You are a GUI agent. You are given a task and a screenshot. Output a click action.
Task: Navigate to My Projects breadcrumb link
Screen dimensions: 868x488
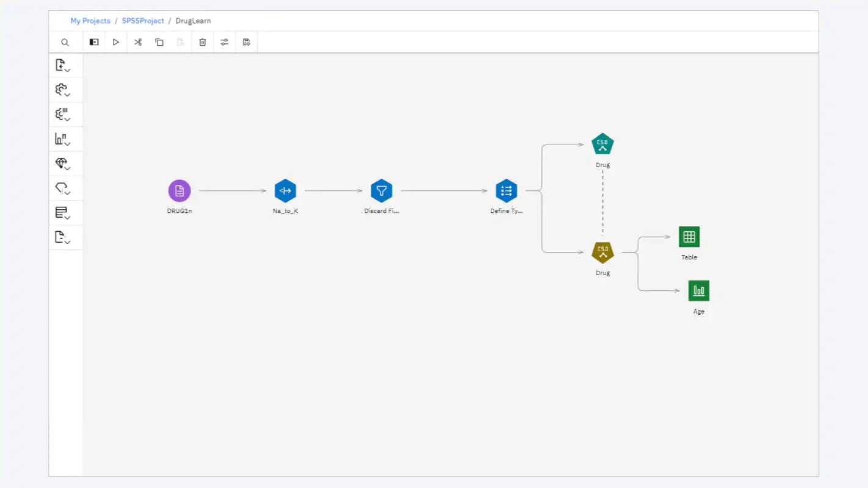(x=90, y=20)
